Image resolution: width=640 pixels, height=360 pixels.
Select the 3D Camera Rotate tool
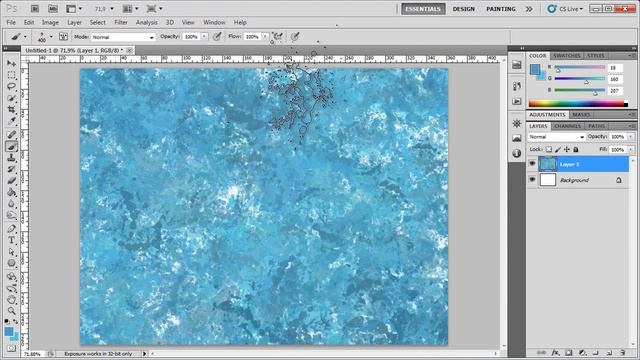[11, 289]
